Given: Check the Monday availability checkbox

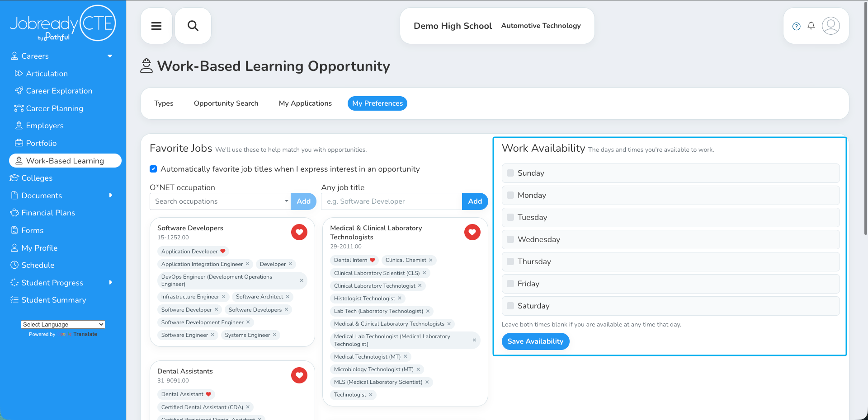Looking at the screenshot, I should click(510, 195).
